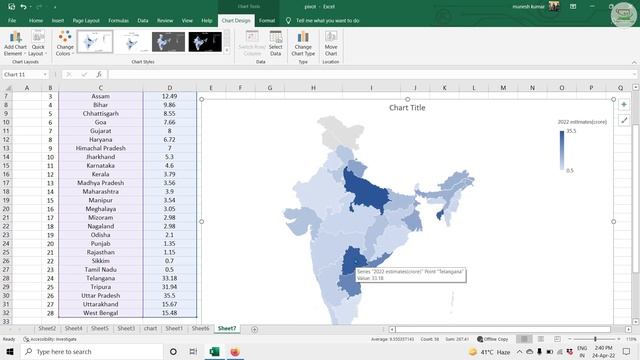Open Ribbon Display Options icon
The width and height of the screenshot is (640, 360).
573,7
